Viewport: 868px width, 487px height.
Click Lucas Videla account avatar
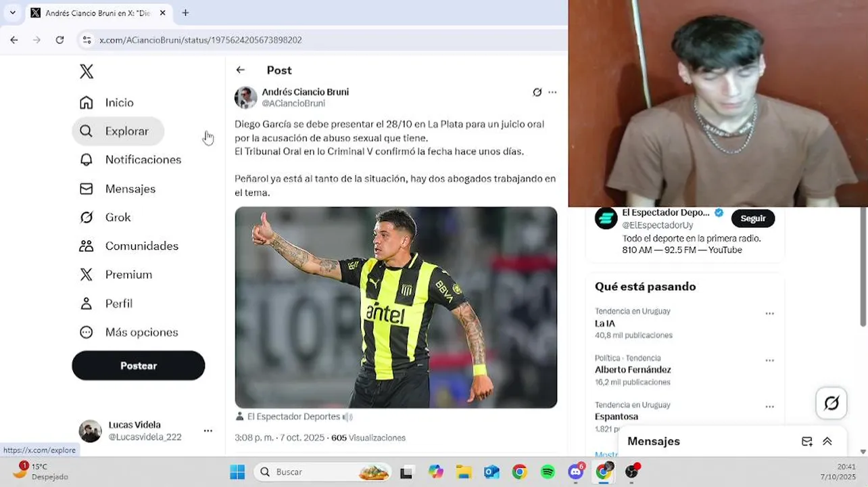coord(90,431)
